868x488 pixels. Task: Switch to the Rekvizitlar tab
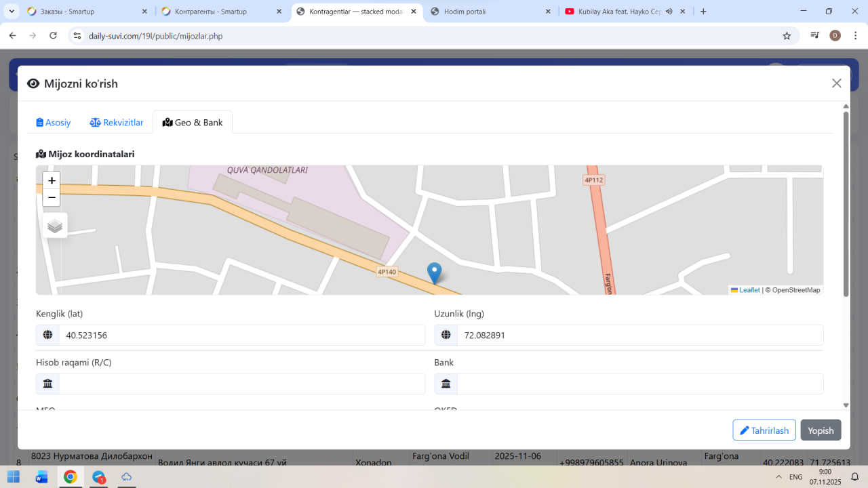coord(116,123)
